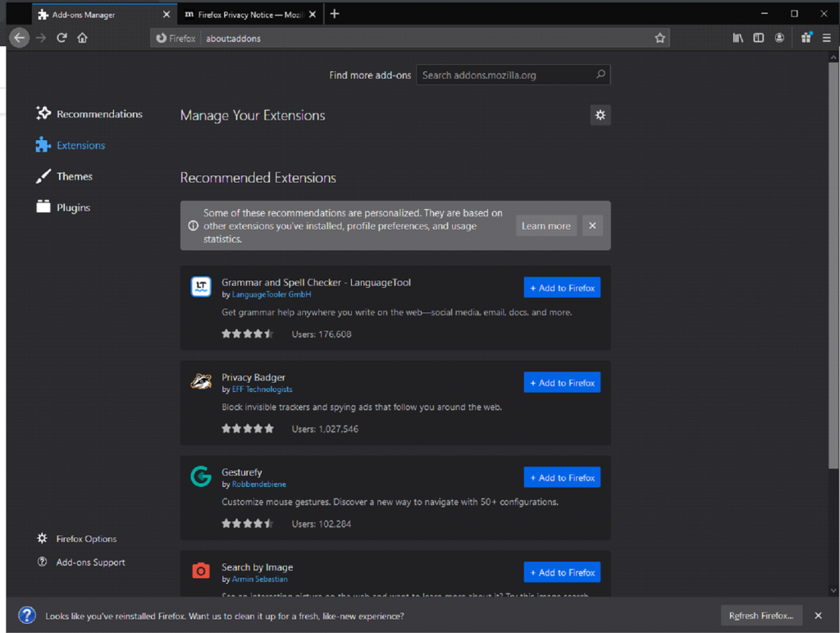Close the Add-ons Manager tab
Viewport: 840px width, 633px height.
tap(166, 15)
